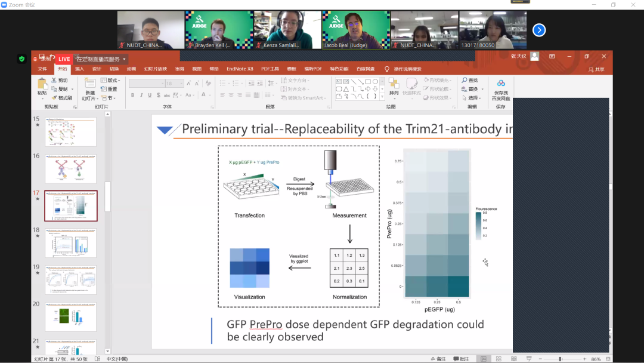Toggle the Notes (备注) pane
Screen dimensions: 644x363
pyautogui.click(x=438, y=359)
